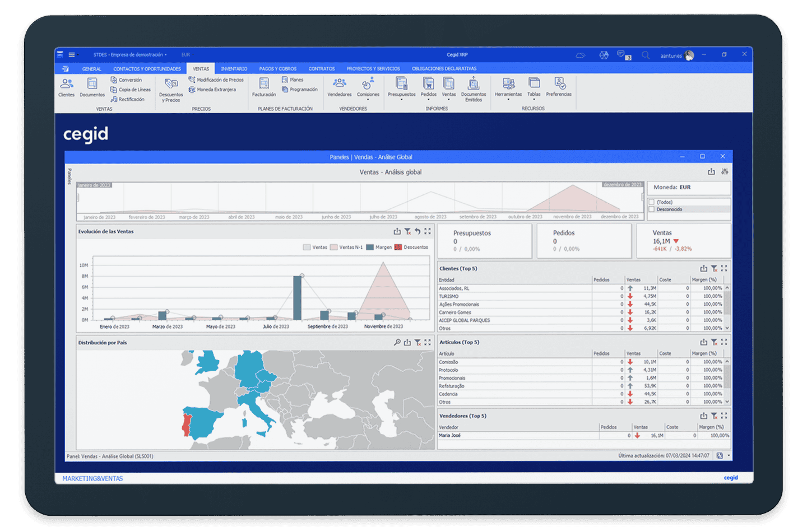Open Preferencias in the Recursos group
The width and height of the screenshot is (807, 532).
click(559, 86)
